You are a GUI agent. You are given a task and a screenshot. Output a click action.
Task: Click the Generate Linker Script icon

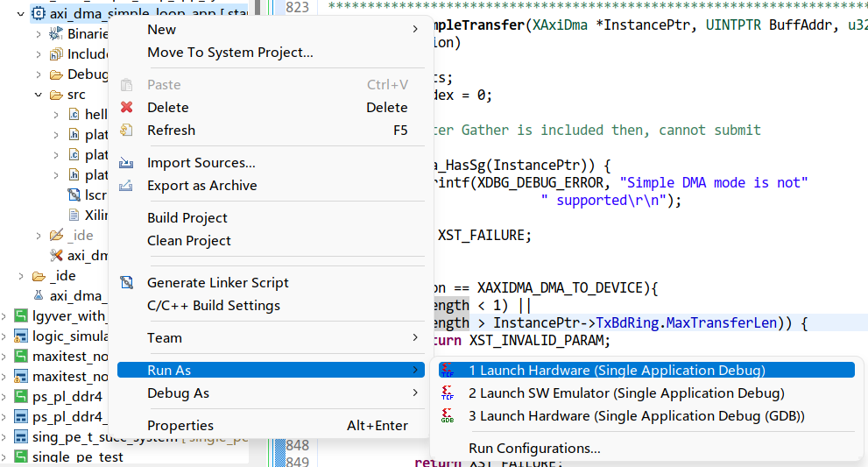coord(127,282)
